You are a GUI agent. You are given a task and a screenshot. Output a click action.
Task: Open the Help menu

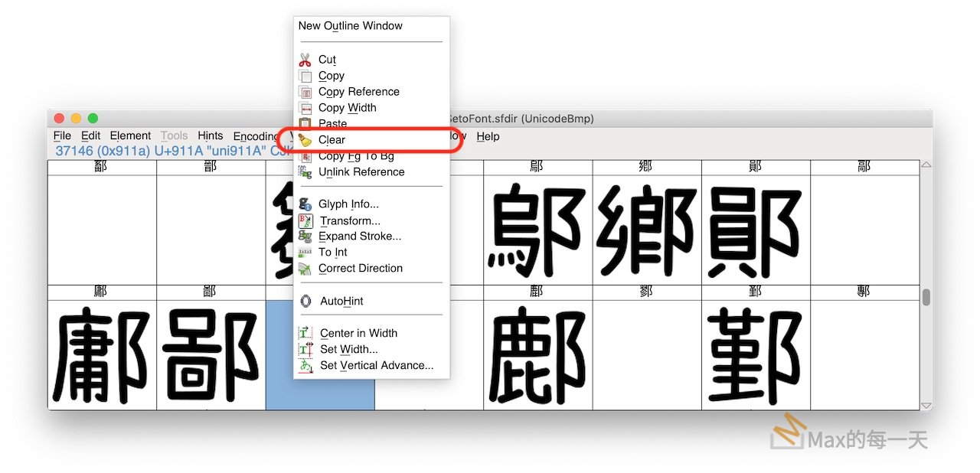point(488,136)
